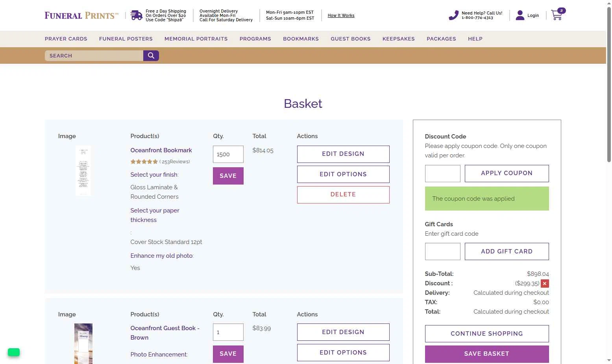The width and height of the screenshot is (612, 364).
Task: Click the Oceanfront Bookmark thumbnail image
Action: pyautogui.click(x=83, y=171)
